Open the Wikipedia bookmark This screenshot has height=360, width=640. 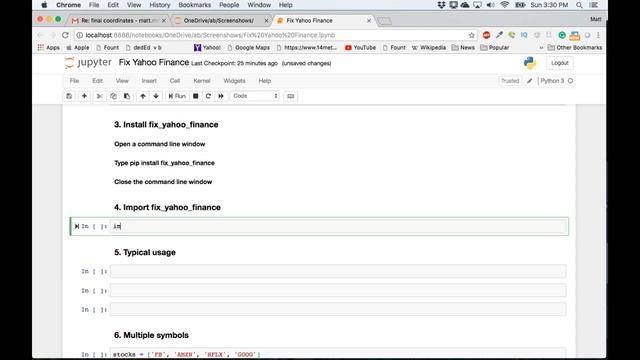429,47
